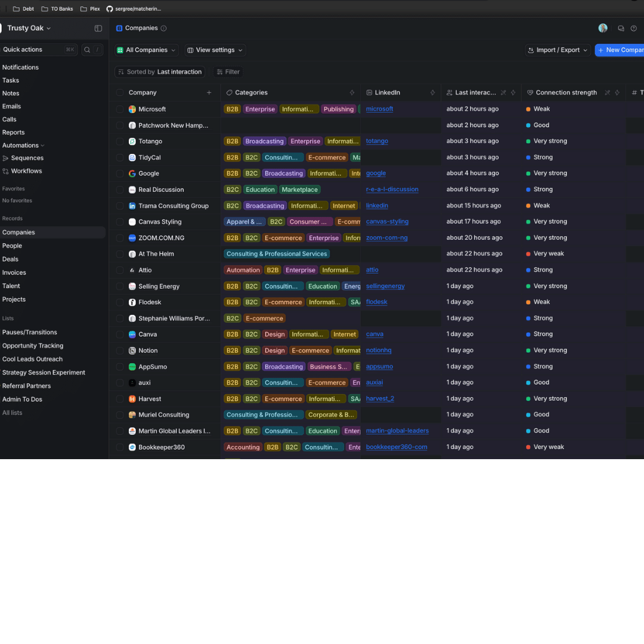Click the Patchwork New Hamp... company name
The width and height of the screenshot is (644, 644).
coord(174,125)
